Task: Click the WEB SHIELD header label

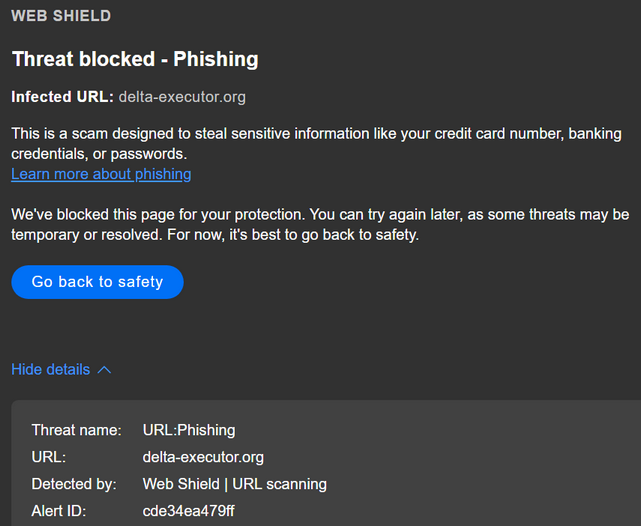Action: (61, 16)
